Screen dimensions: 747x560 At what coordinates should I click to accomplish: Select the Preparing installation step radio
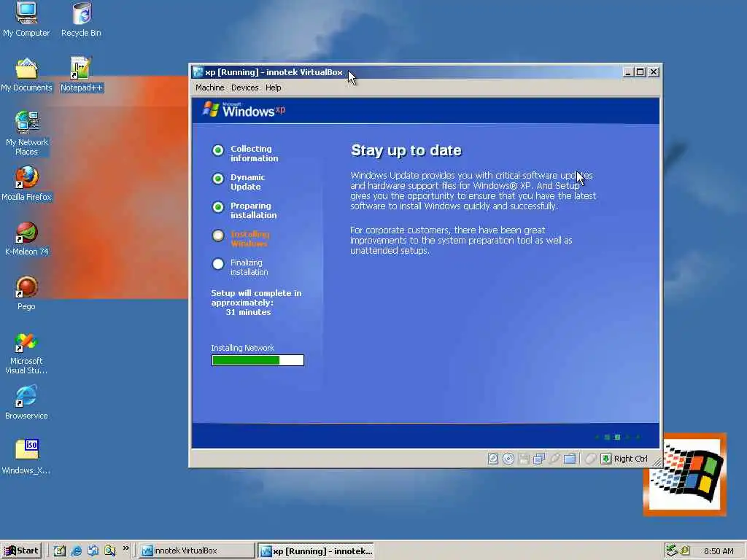[x=217, y=207]
